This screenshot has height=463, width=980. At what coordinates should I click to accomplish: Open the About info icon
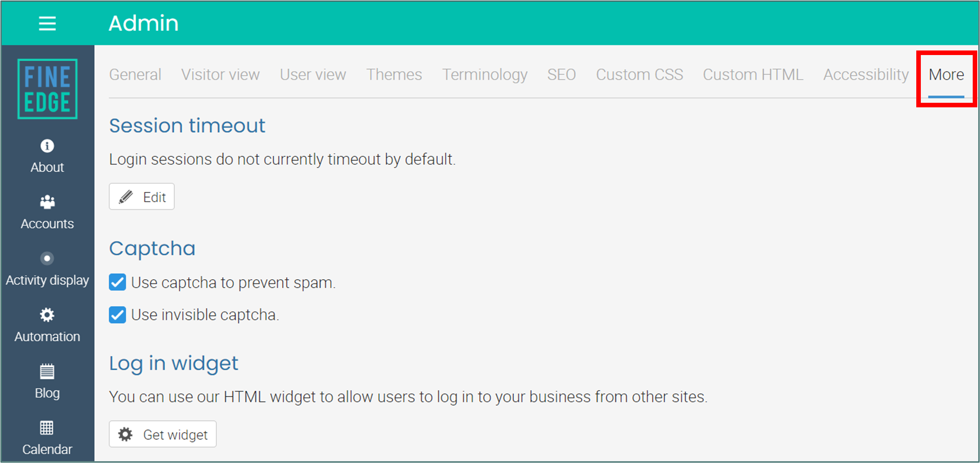pyautogui.click(x=47, y=146)
